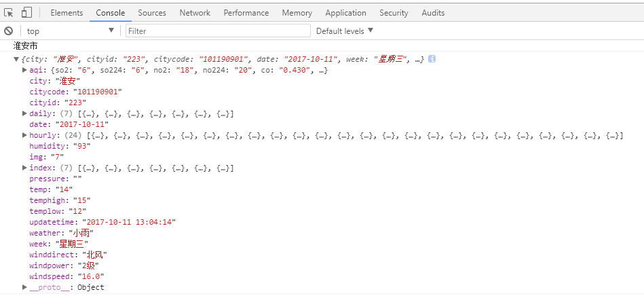The height and width of the screenshot is (296, 644).
Task: Open the Default levels dropdown
Action: tap(345, 31)
